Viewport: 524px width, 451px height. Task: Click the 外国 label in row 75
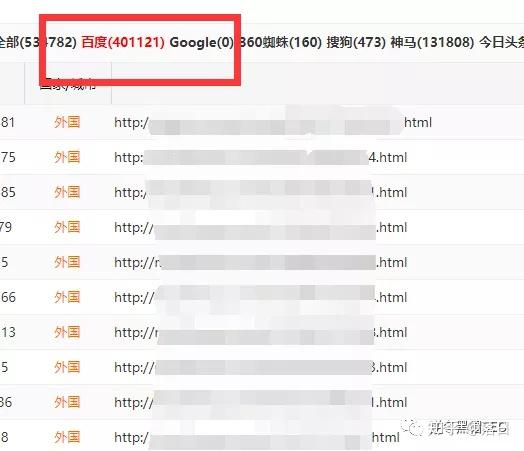(x=67, y=157)
